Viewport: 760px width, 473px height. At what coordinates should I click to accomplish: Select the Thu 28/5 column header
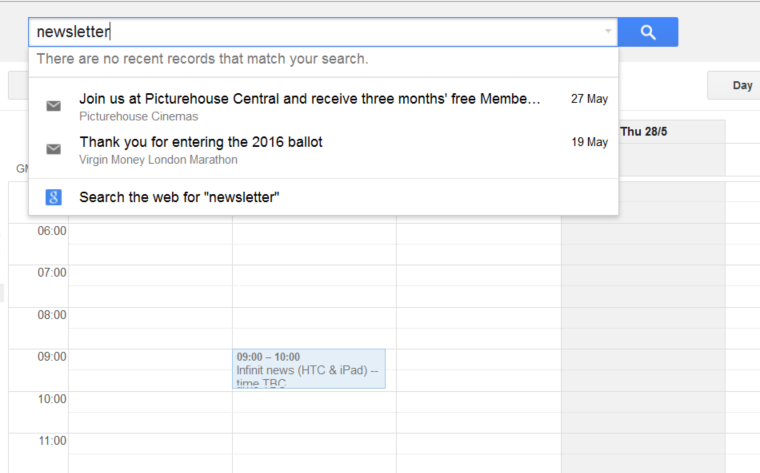coord(643,132)
